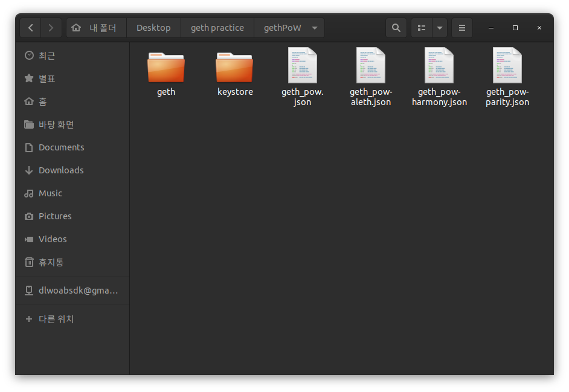
Task: Open Downloads sidebar arrow icon
Action: (29, 170)
